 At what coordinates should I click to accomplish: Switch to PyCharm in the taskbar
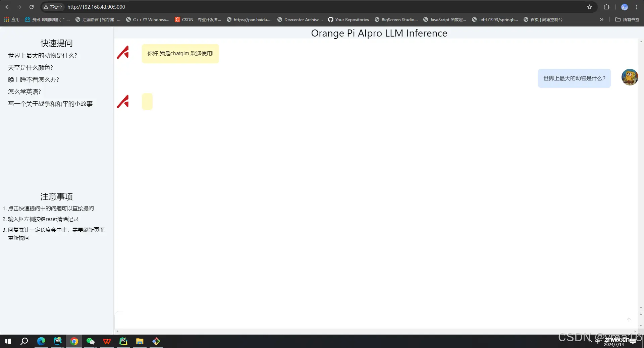tap(123, 341)
